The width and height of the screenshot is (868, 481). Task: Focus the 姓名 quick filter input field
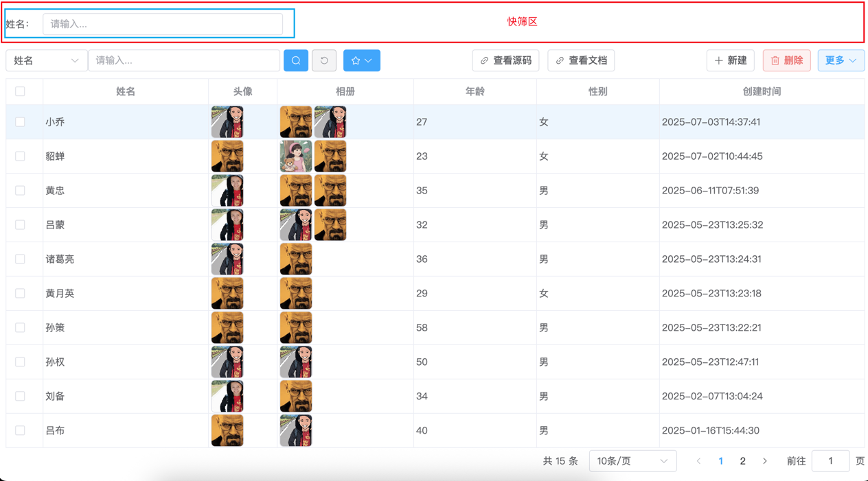pyautogui.click(x=163, y=24)
